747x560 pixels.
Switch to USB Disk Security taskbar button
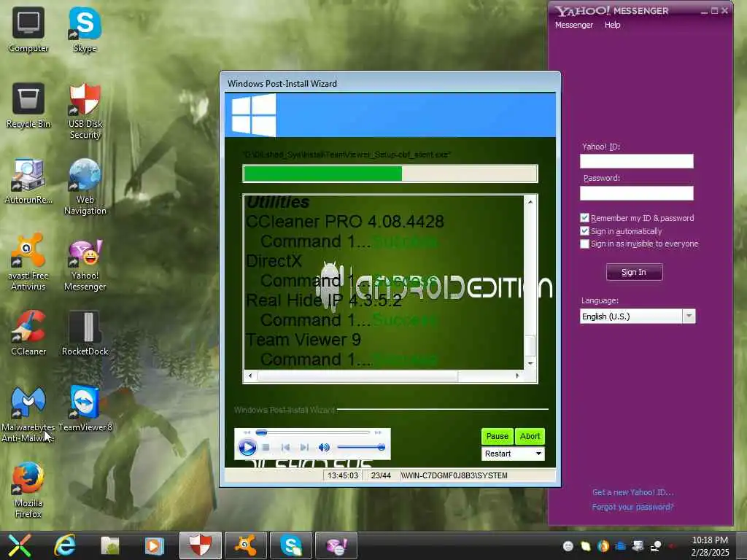coord(201,545)
